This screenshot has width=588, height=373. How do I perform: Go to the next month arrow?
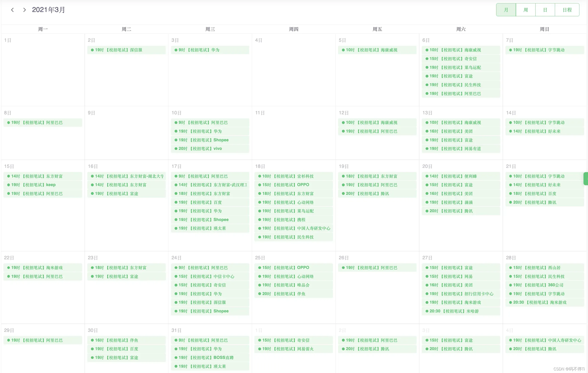tap(24, 10)
